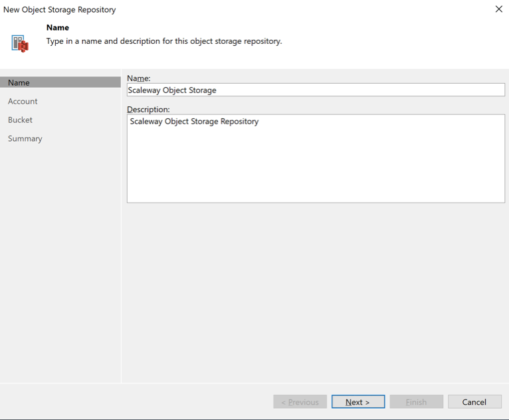Go to the Account wizard step
The image size is (509, 420).
click(x=23, y=101)
